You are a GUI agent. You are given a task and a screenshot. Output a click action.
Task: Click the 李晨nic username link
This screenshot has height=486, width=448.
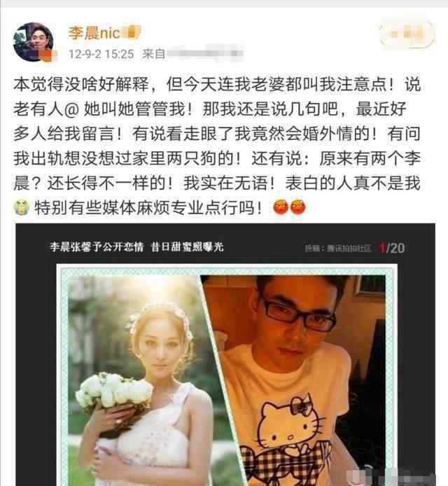[x=94, y=32]
